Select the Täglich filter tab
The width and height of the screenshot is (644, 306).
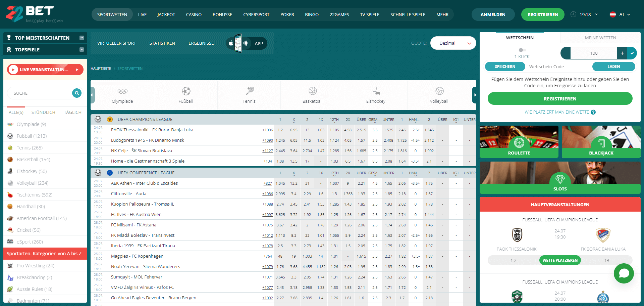click(x=72, y=112)
